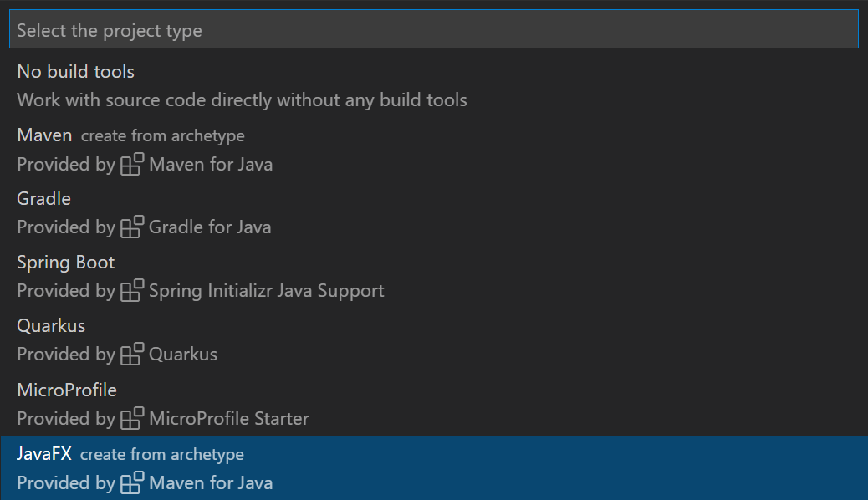Click 'Provided by Maven for Java' text

[144, 164]
